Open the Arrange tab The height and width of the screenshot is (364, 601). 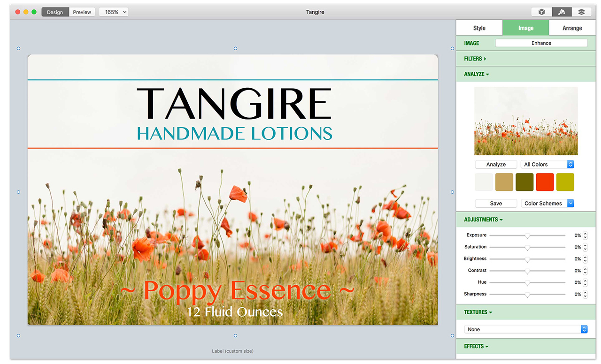(x=572, y=28)
